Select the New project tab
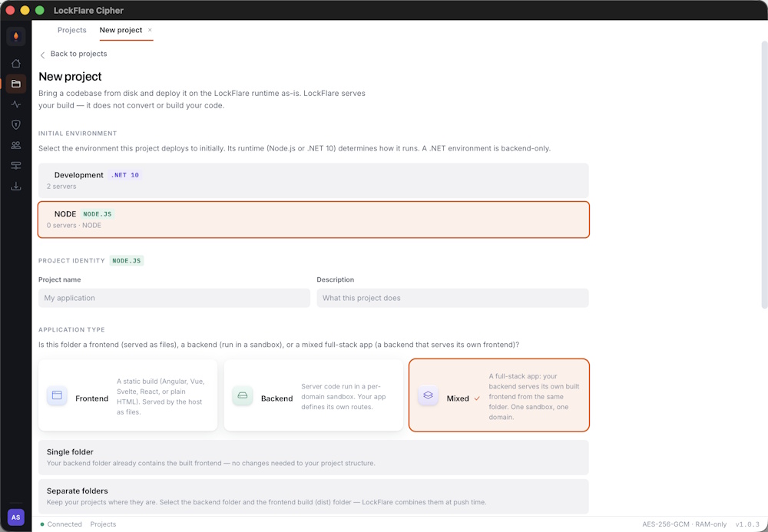768x532 pixels. pyautogui.click(x=121, y=30)
